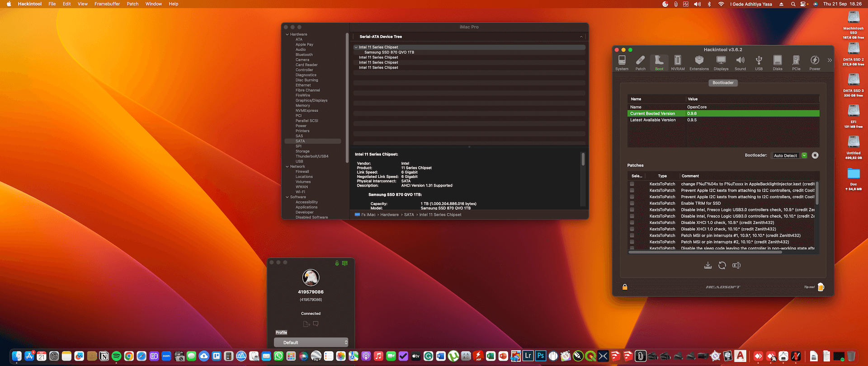Screen dimensions: 868x366
Task: Check the Patch MSI interrupts #2 checkbox
Action: coord(632,242)
